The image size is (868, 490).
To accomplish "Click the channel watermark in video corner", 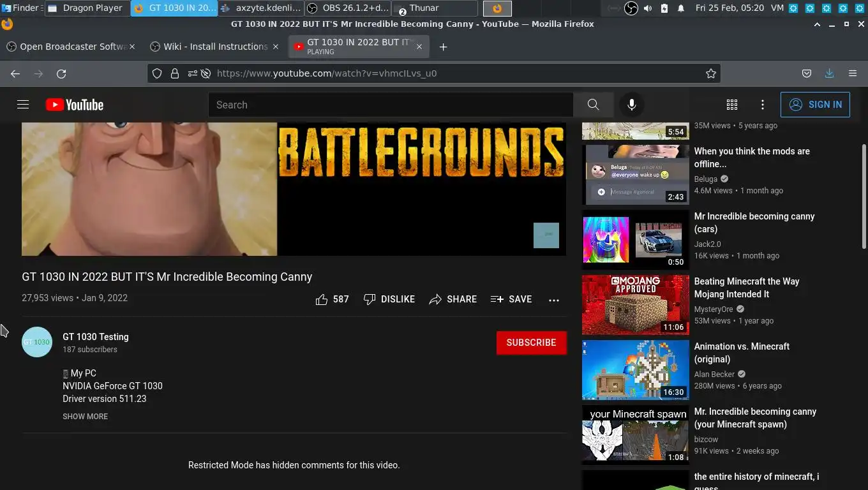I will point(546,235).
